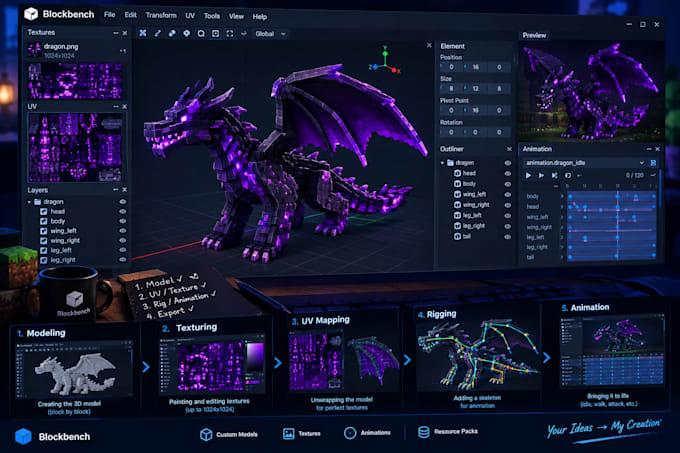
Task: Click the dragon folder icon in Outliner
Action: click(x=450, y=163)
